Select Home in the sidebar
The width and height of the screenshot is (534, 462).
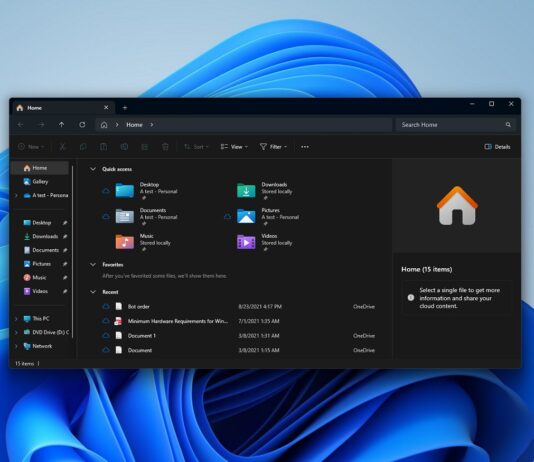pos(40,168)
